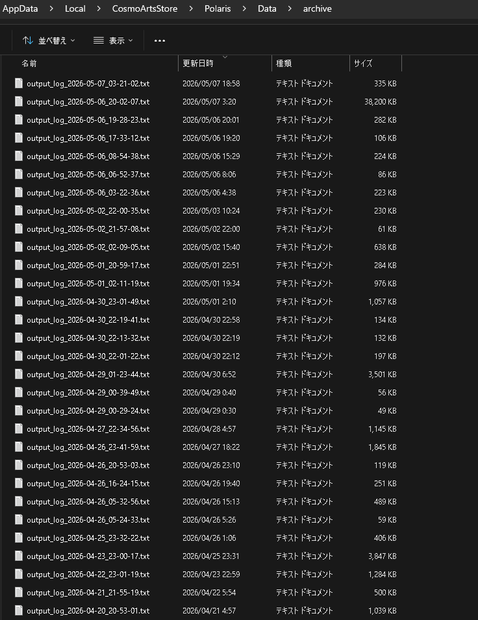Expand the chevron after CosmoArtsStore in breadcrumb
Viewport: 478px width, 620px height.
pos(191,9)
